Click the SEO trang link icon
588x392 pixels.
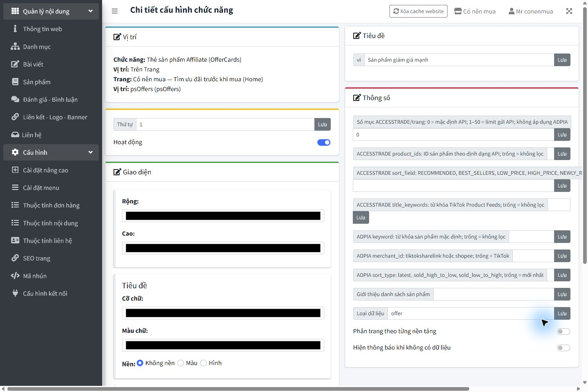(15, 258)
